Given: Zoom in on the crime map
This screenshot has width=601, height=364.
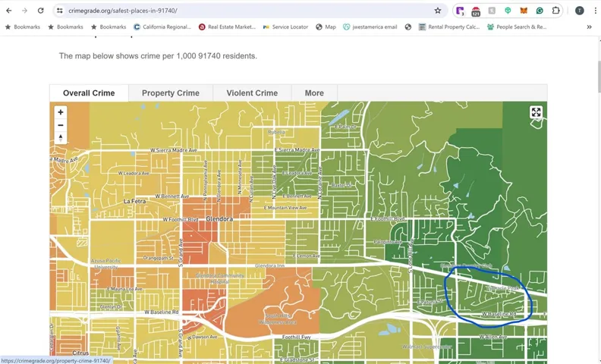Looking at the screenshot, I should tap(61, 112).
